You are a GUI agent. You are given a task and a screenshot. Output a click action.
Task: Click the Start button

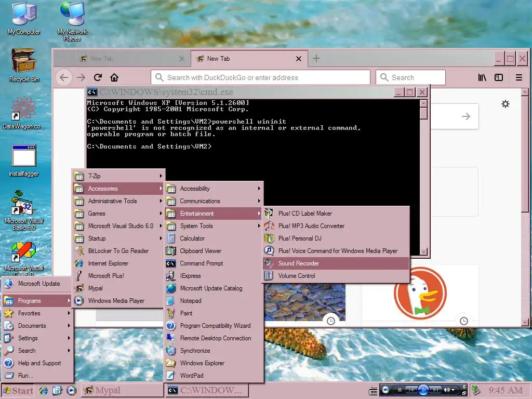pos(18,391)
